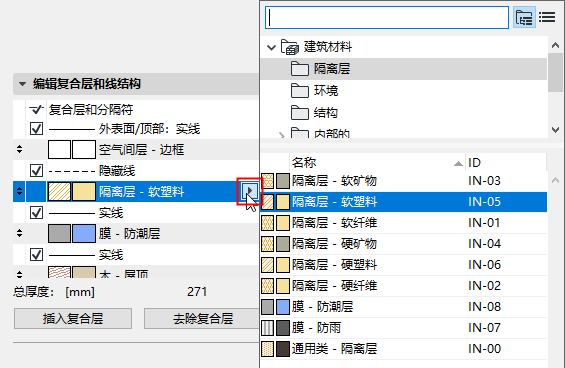Open the 建筑材料 folder icon
Viewport: 565px width, 368px height.
pyautogui.click(x=290, y=47)
